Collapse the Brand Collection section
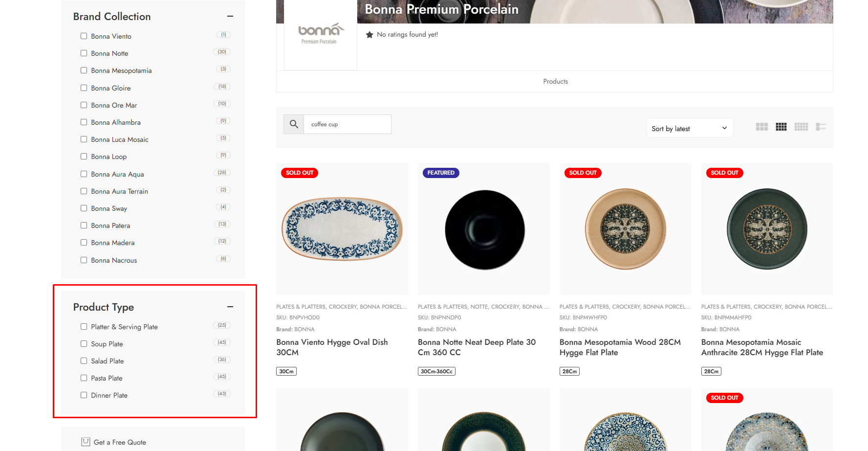 pyautogui.click(x=230, y=16)
